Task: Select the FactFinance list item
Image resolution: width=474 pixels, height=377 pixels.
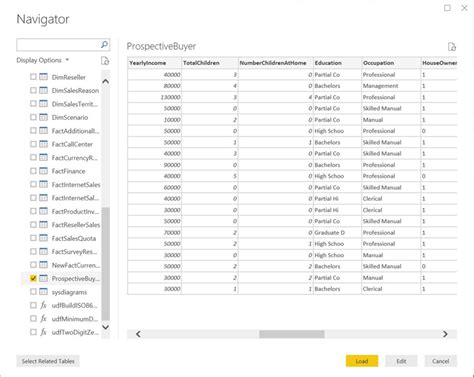Action: coord(68,171)
